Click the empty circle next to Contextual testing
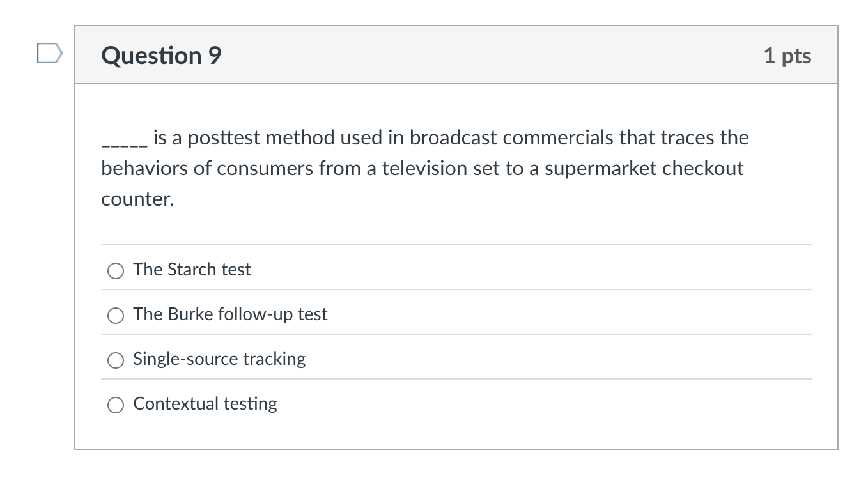 click(116, 405)
